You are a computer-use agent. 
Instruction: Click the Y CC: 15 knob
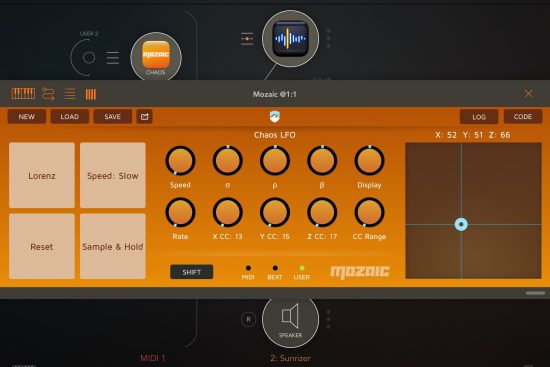[x=275, y=212]
